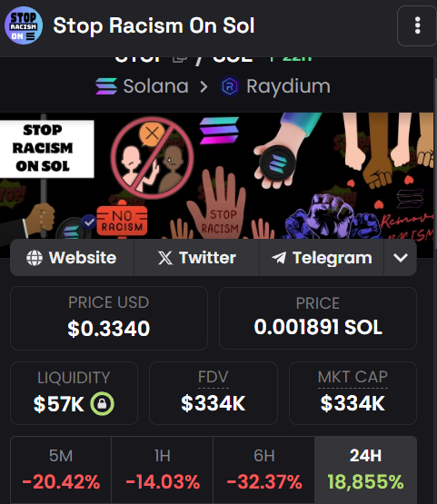The image size is (437, 504).
Task: Copy the token address icon
Action: [180, 58]
